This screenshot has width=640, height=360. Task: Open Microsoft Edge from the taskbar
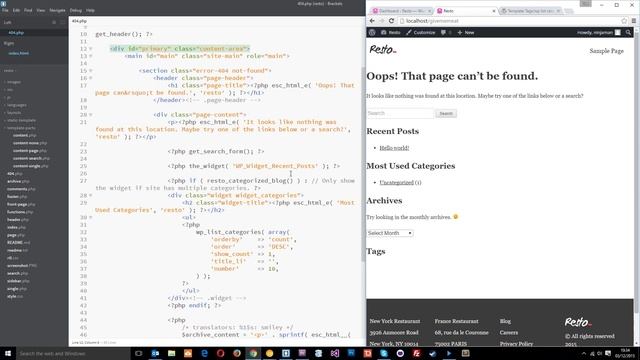[x=204, y=353]
